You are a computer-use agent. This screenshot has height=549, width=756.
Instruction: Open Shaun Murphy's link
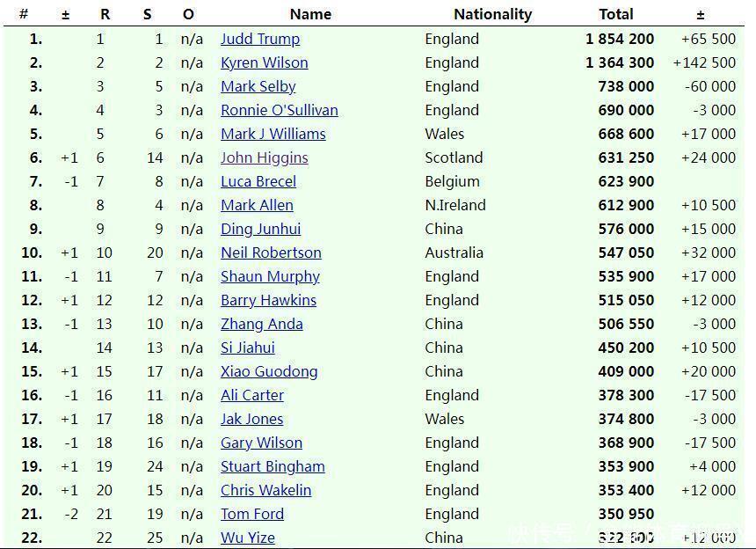(x=270, y=276)
